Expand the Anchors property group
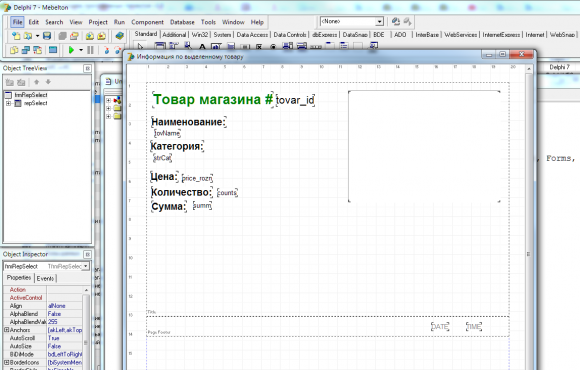The width and height of the screenshot is (580, 370). click(6, 330)
